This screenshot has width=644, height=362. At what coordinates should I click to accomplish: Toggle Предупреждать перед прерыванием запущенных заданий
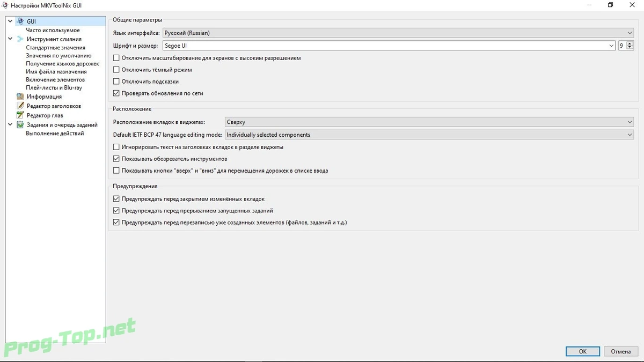point(116,211)
